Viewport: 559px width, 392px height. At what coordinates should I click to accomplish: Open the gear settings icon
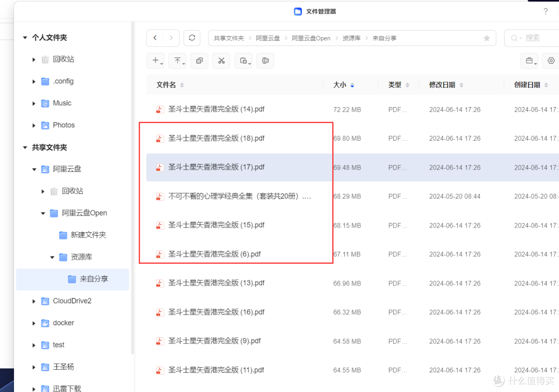coord(551,61)
